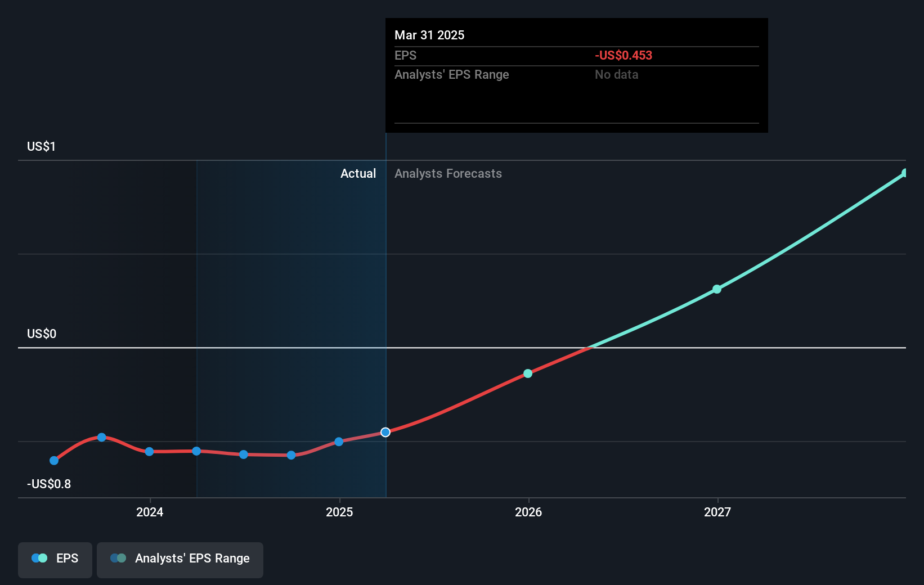The height and width of the screenshot is (585, 924).
Task: Toggle the Analysts' EPS Range legend series
Action: (180, 560)
